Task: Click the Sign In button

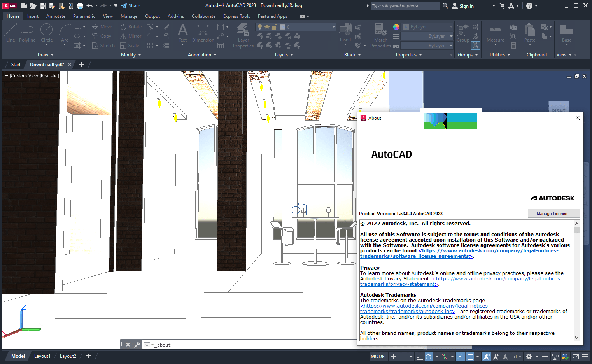Action: point(462,6)
